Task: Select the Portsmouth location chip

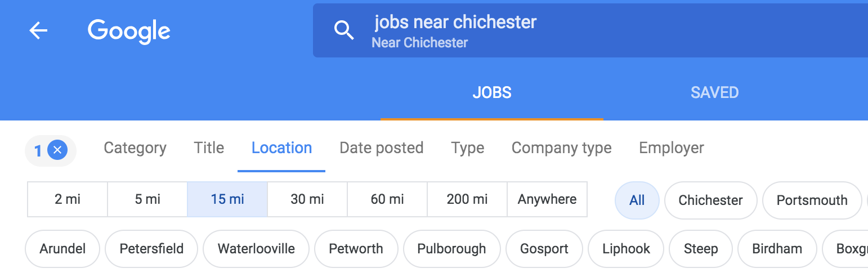Action: 812,200
